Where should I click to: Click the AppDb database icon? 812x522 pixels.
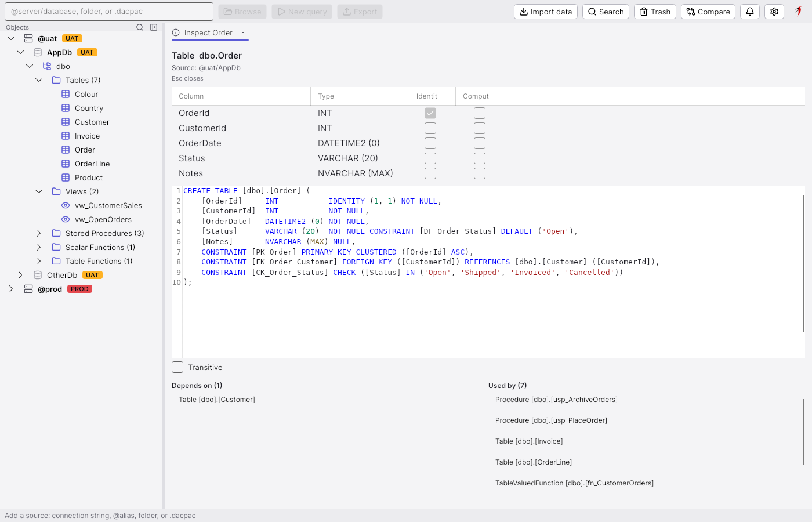click(38, 52)
